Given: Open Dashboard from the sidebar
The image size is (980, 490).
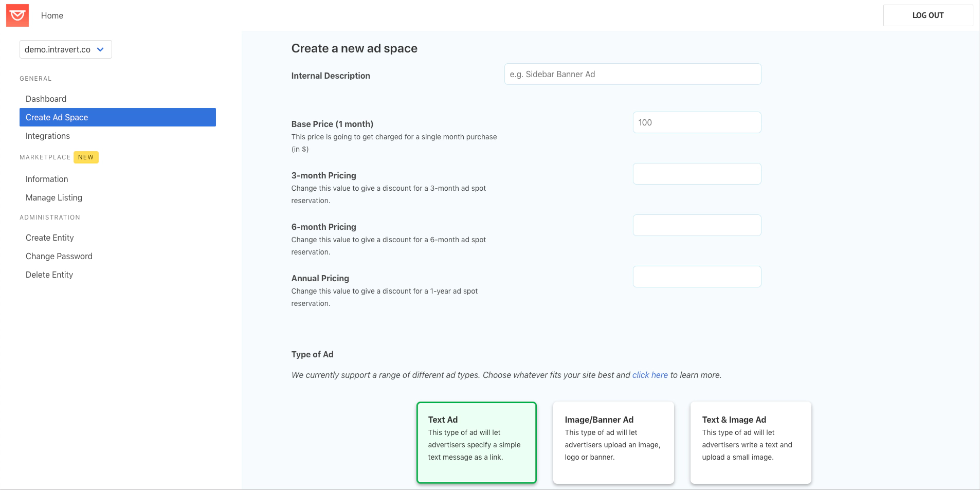Looking at the screenshot, I should tap(46, 99).
